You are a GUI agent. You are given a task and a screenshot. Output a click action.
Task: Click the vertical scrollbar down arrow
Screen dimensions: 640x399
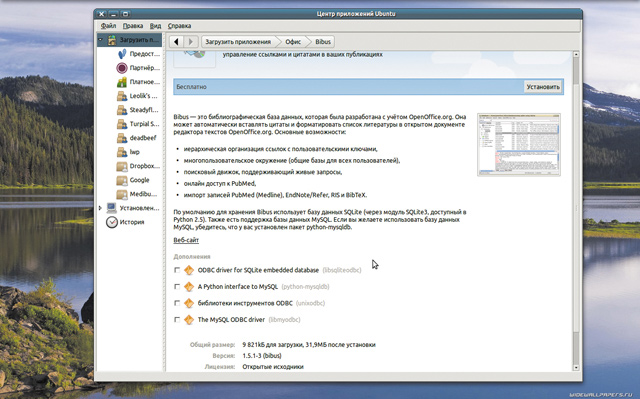click(x=576, y=368)
